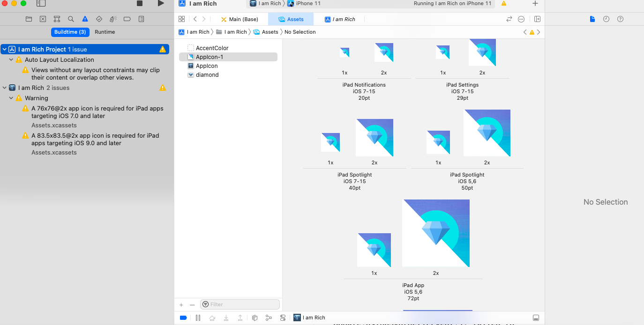
Task: Click the toolbar warning indicator
Action: [x=504, y=3]
